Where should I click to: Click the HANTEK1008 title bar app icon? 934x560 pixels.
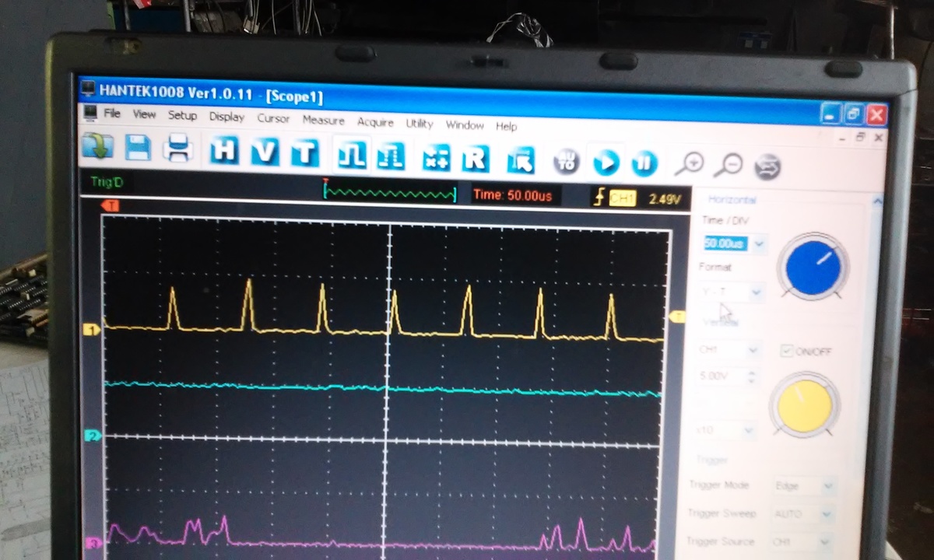click(88, 89)
